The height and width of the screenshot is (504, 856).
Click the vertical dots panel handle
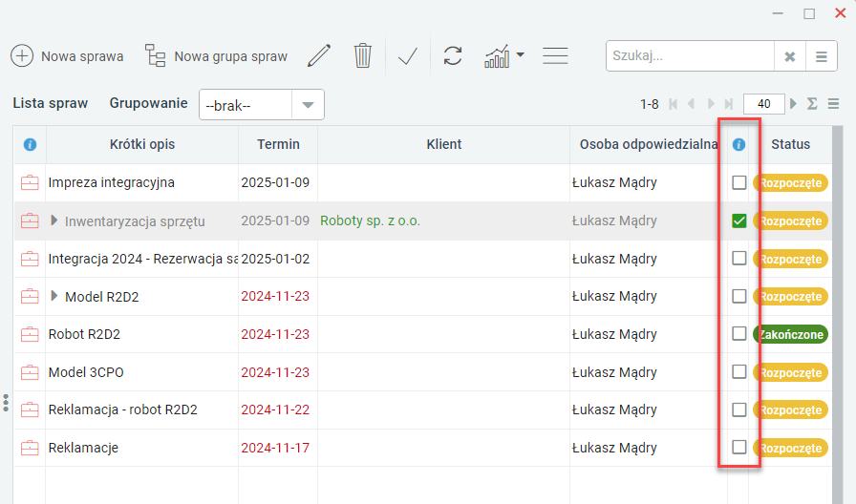pyautogui.click(x=6, y=403)
